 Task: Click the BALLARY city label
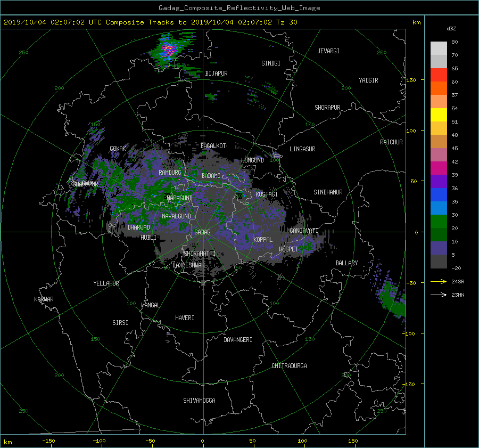coord(346,263)
